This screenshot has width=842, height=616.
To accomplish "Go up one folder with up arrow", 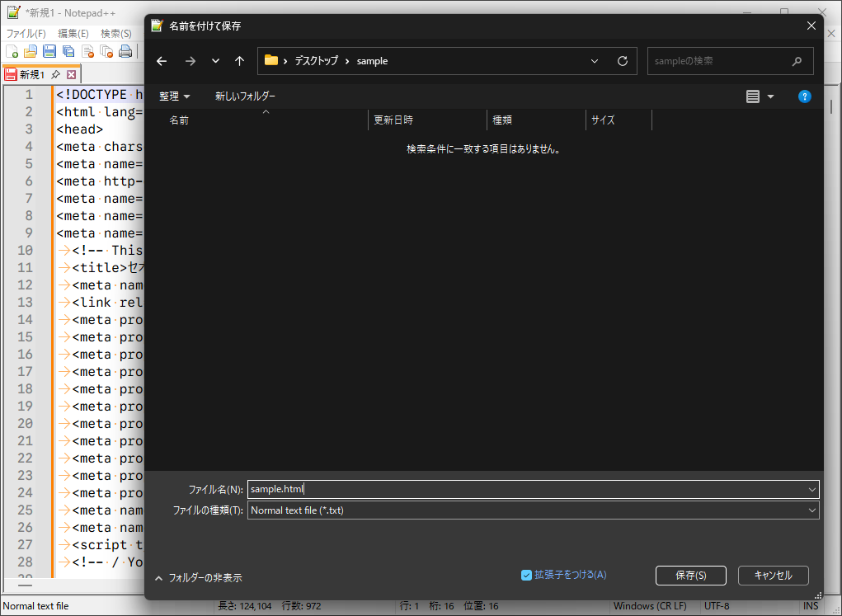I will coord(239,61).
